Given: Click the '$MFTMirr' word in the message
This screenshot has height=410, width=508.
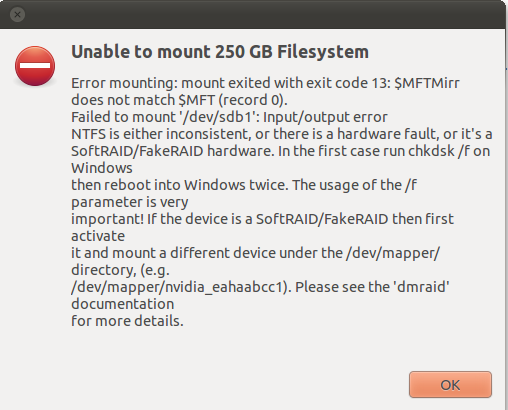Looking at the screenshot, I should coord(427,83).
